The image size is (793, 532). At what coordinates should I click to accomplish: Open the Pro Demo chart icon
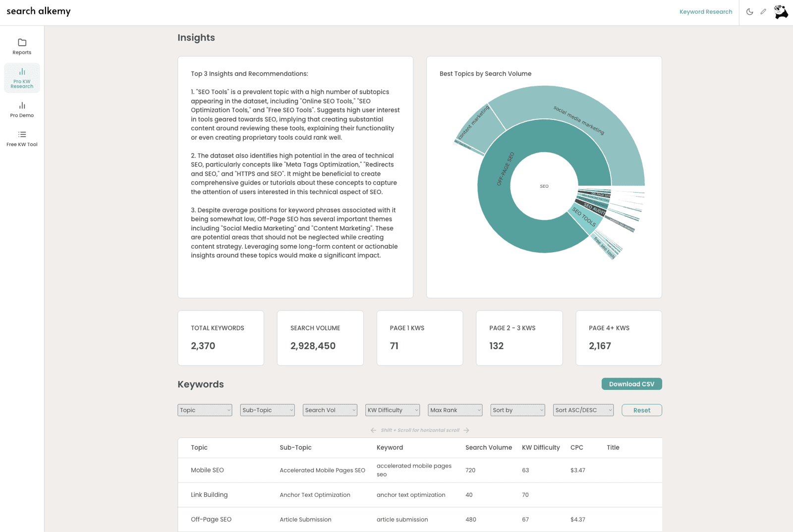(x=22, y=106)
